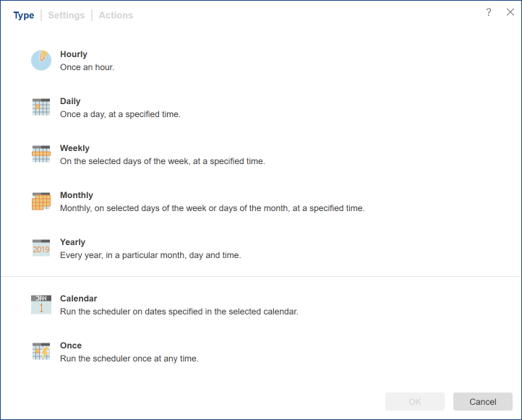Choose the Monthly option description text
The image size is (522, 420).
pyautogui.click(x=212, y=208)
